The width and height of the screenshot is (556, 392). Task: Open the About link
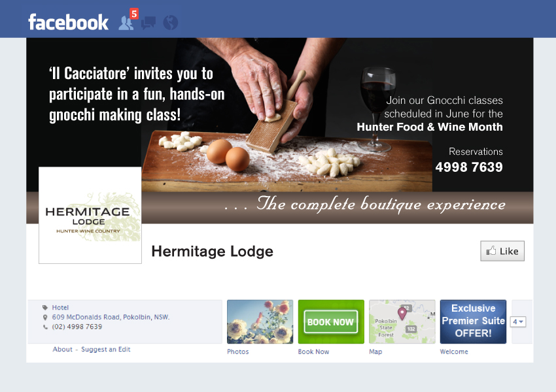pyautogui.click(x=62, y=349)
